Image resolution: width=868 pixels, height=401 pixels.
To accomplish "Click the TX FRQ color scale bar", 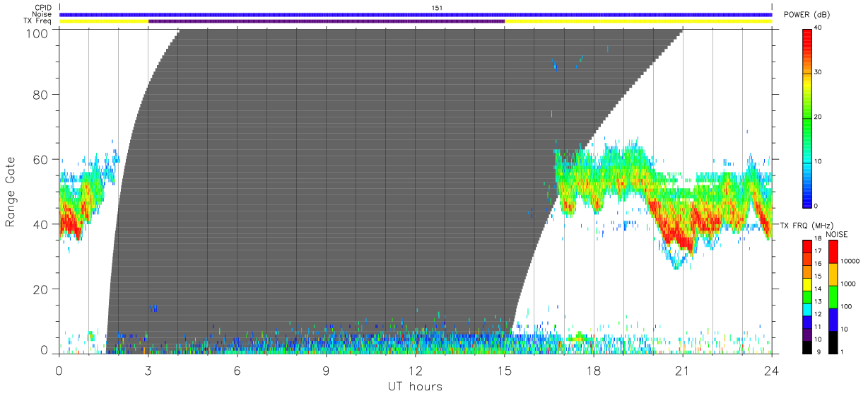I will [x=806, y=297].
